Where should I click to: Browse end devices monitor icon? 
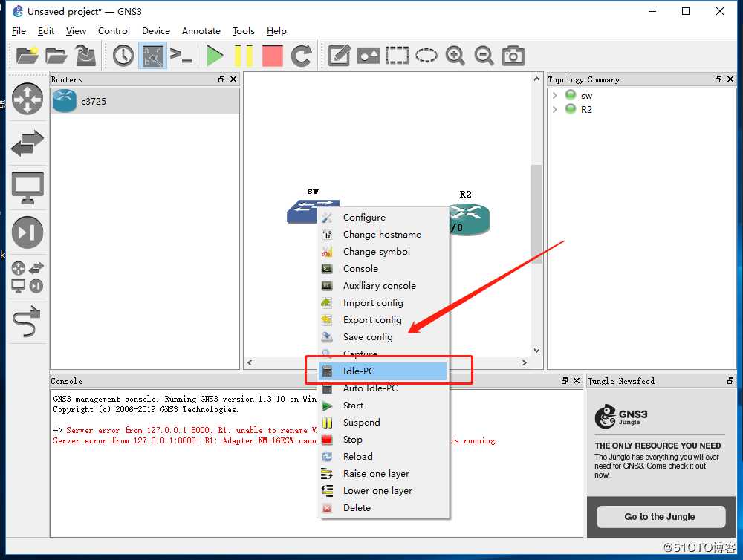coord(27,188)
